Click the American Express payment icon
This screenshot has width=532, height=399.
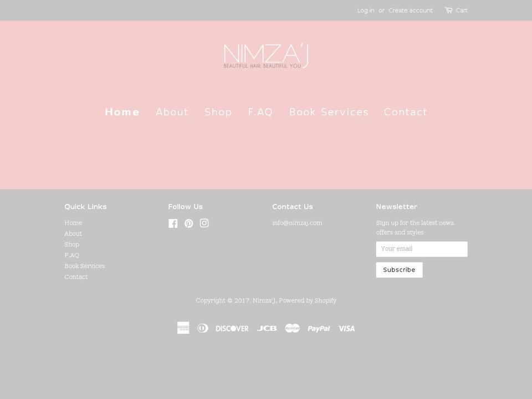[183, 328]
